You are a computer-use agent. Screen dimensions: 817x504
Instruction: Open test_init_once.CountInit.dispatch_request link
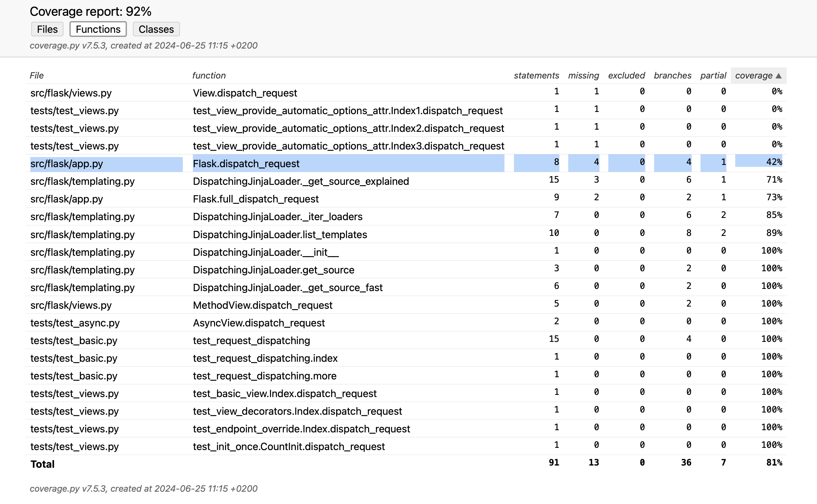(x=289, y=447)
